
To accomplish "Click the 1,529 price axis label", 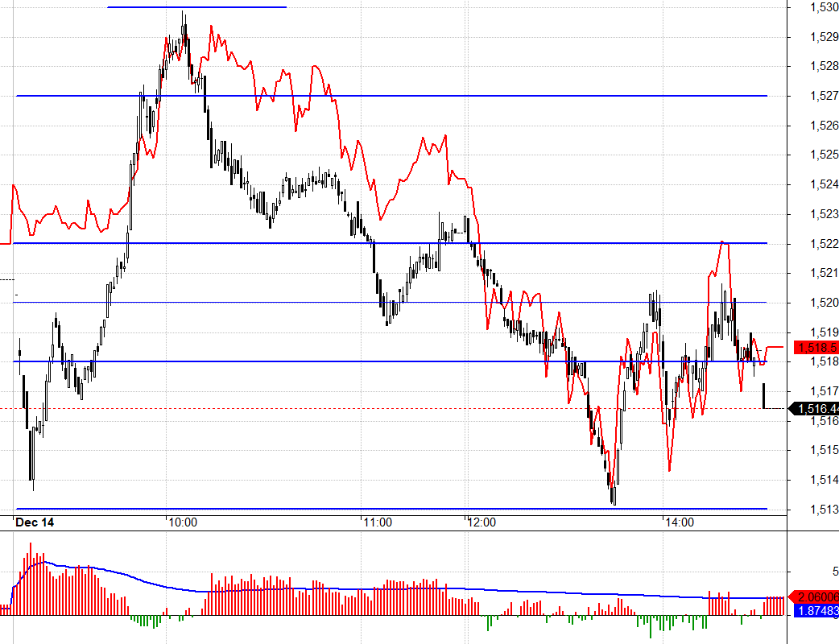I will tap(825, 37).
